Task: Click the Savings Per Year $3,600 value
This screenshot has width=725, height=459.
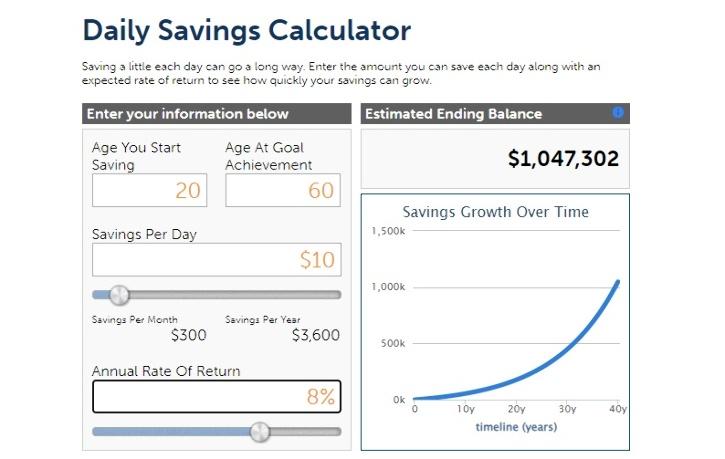Action: tap(315, 335)
